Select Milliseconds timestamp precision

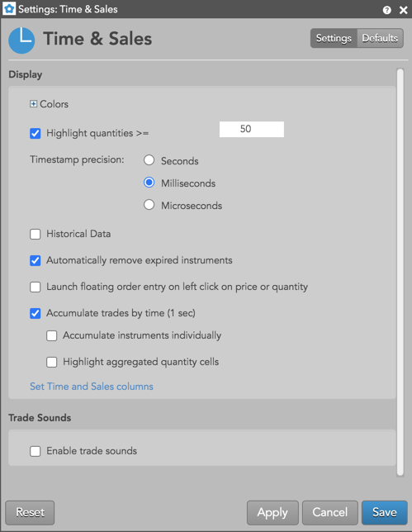[x=149, y=183]
